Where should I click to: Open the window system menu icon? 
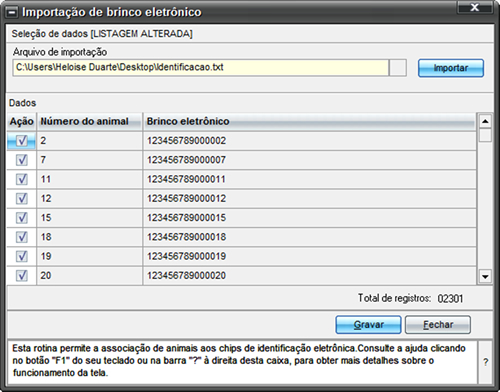[12, 13]
